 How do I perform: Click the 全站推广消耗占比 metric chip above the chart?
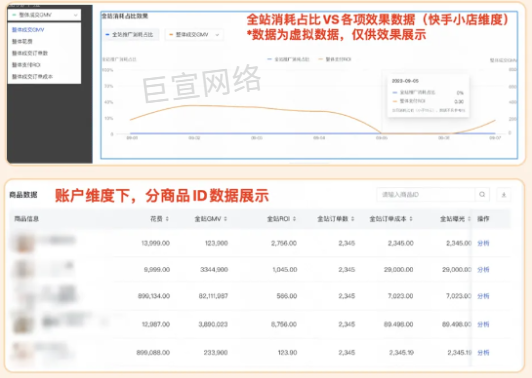point(130,35)
